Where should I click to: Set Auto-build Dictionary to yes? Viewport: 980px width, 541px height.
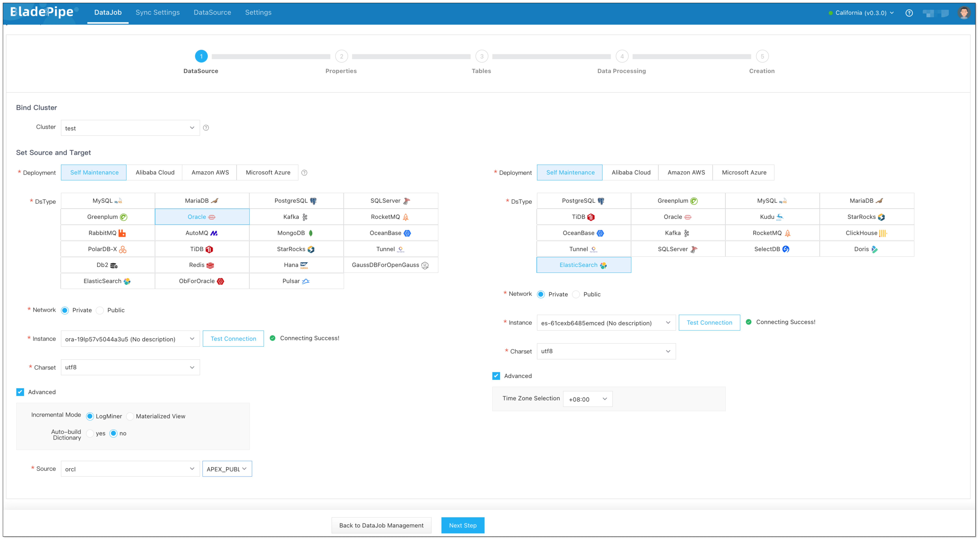[x=90, y=433]
